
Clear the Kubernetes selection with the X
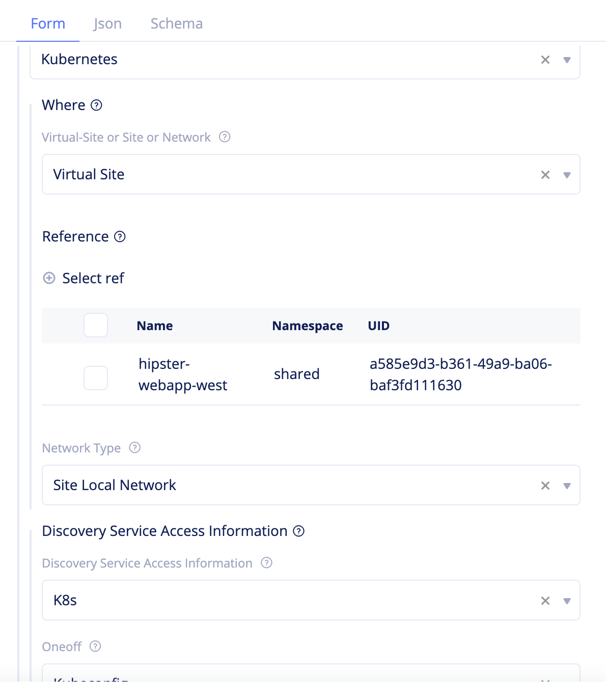tap(545, 60)
